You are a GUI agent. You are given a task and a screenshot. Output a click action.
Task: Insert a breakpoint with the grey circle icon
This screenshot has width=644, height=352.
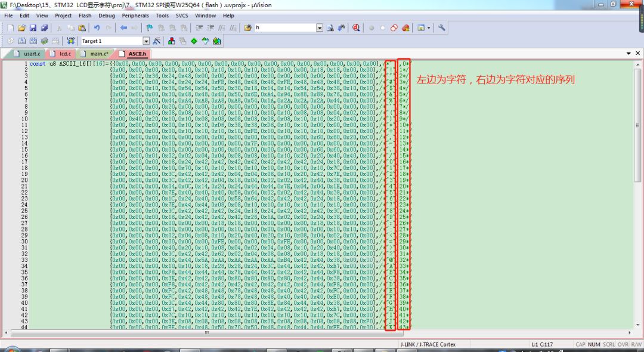pyautogui.click(x=371, y=28)
